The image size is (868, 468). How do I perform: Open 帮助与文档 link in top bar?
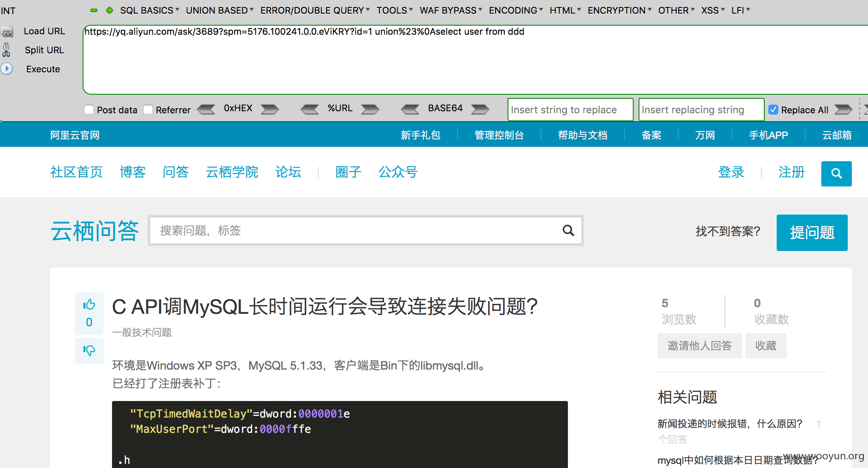(x=582, y=135)
